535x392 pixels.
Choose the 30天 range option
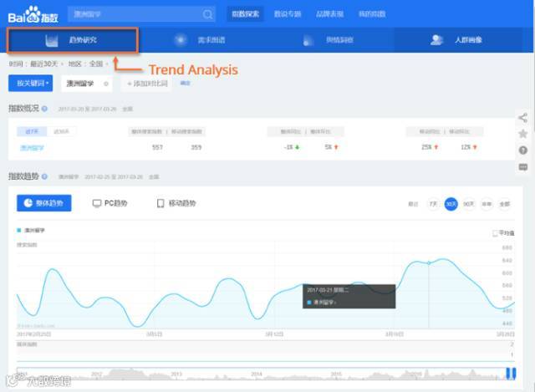451,204
